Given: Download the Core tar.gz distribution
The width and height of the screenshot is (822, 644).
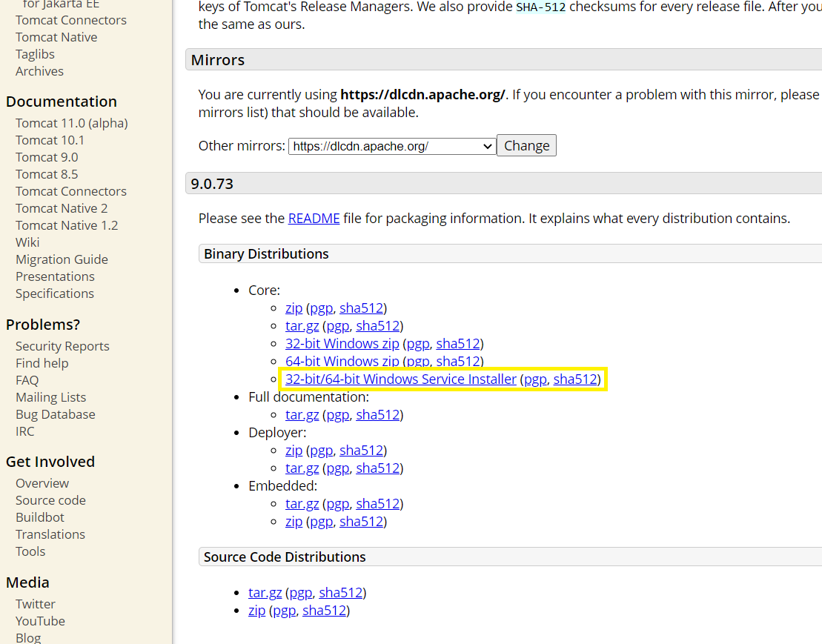Looking at the screenshot, I should click(302, 326).
